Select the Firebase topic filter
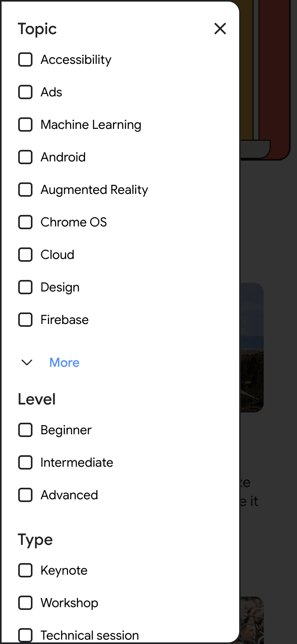The height and width of the screenshot is (644, 297). pyautogui.click(x=25, y=320)
